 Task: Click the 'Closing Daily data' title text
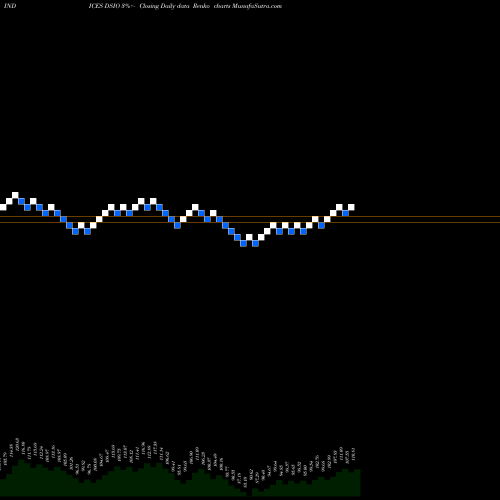click(164, 6)
